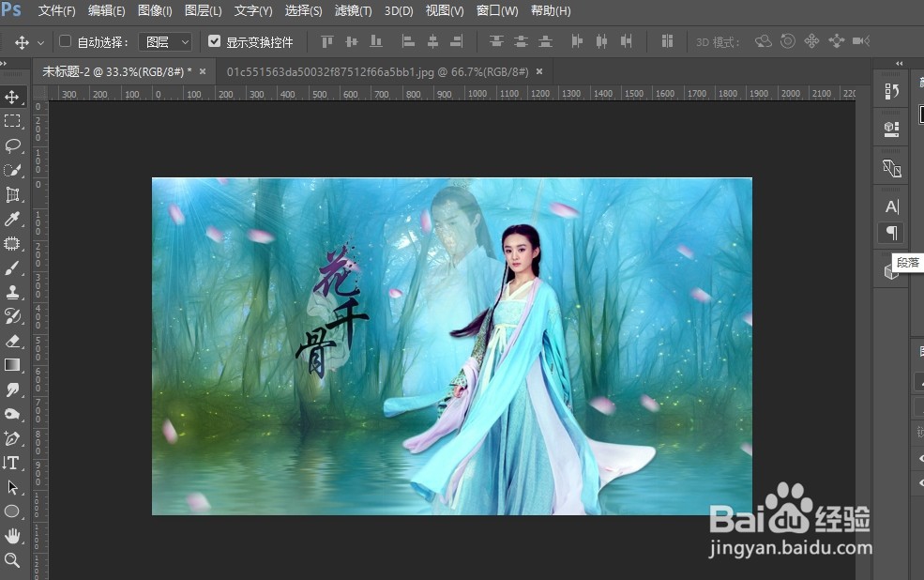
Task: Select the Quick Selection tool
Action: click(x=12, y=171)
